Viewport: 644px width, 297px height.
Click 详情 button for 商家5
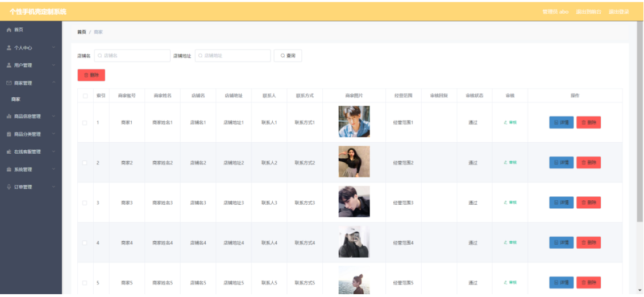coord(562,283)
